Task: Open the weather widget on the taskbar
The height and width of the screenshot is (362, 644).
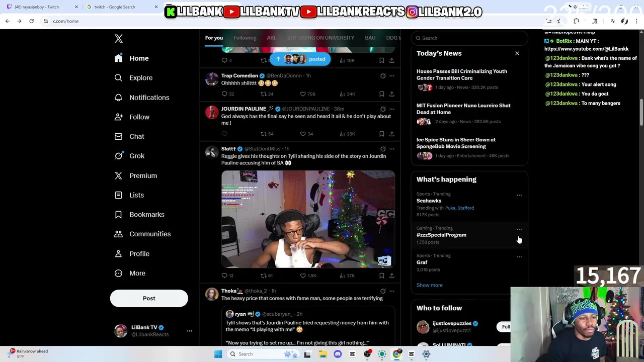Action: tap(28, 354)
